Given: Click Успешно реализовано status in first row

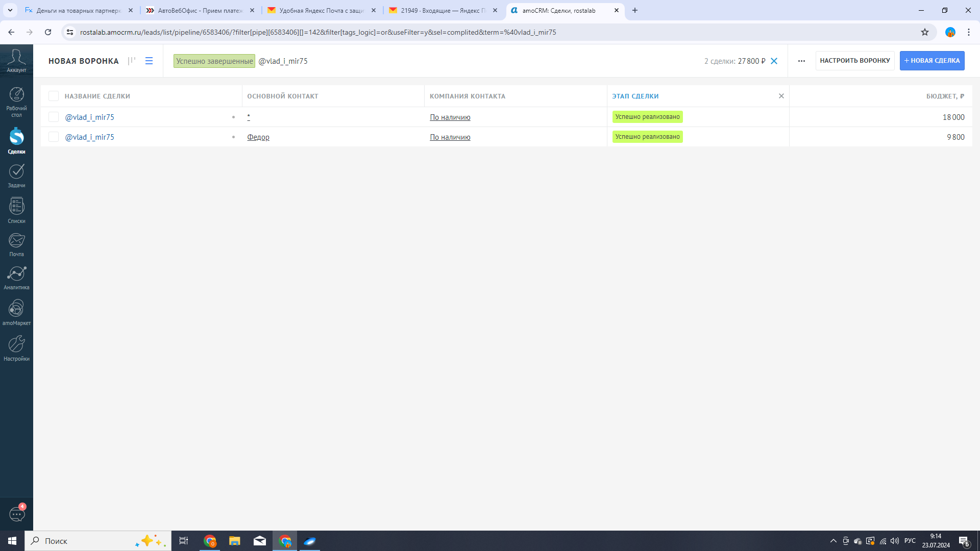Looking at the screenshot, I should coord(647,117).
